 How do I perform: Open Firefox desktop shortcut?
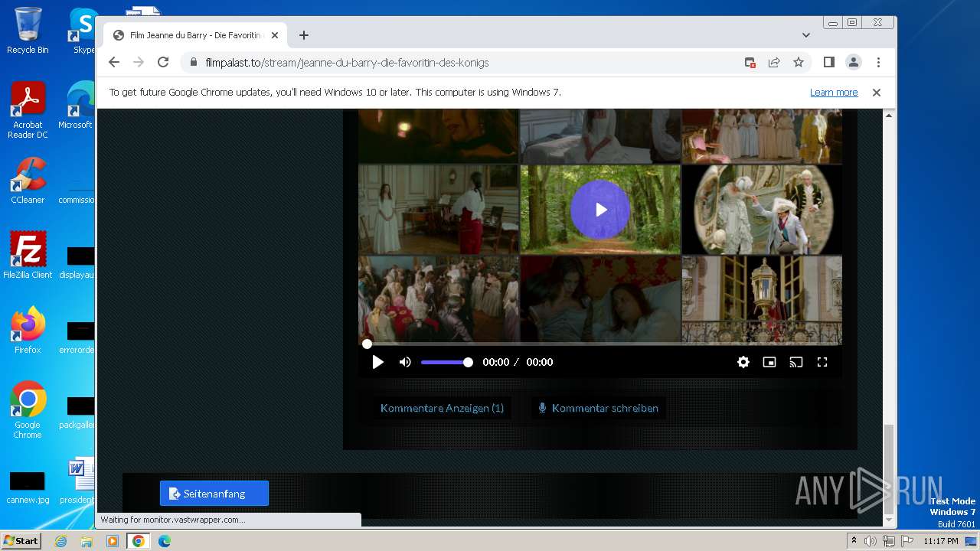coord(28,331)
